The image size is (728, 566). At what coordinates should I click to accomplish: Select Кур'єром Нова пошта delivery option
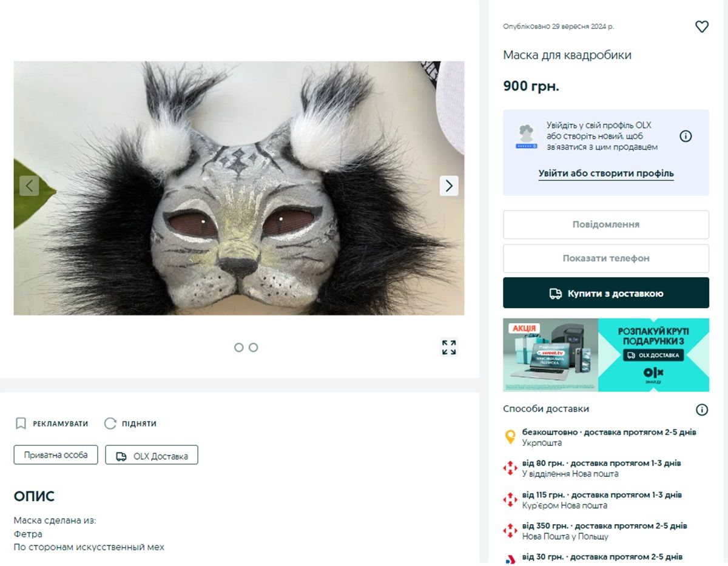[601, 500]
